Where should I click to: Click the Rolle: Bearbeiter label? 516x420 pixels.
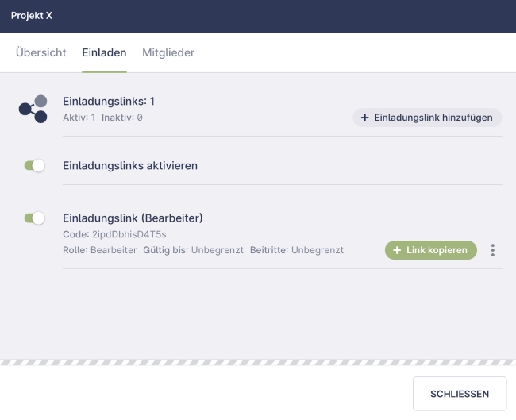click(x=99, y=250)
